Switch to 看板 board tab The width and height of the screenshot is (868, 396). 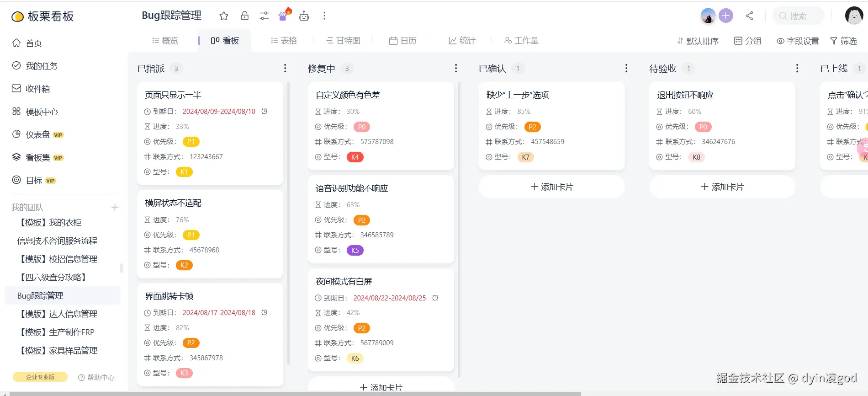coord(225,41)
